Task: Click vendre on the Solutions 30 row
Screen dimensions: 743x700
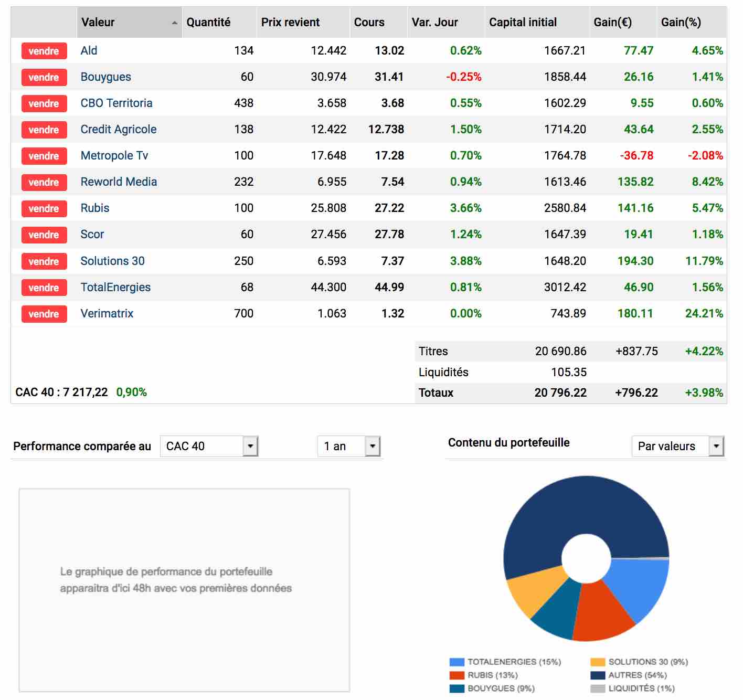Action: point(44,261)
